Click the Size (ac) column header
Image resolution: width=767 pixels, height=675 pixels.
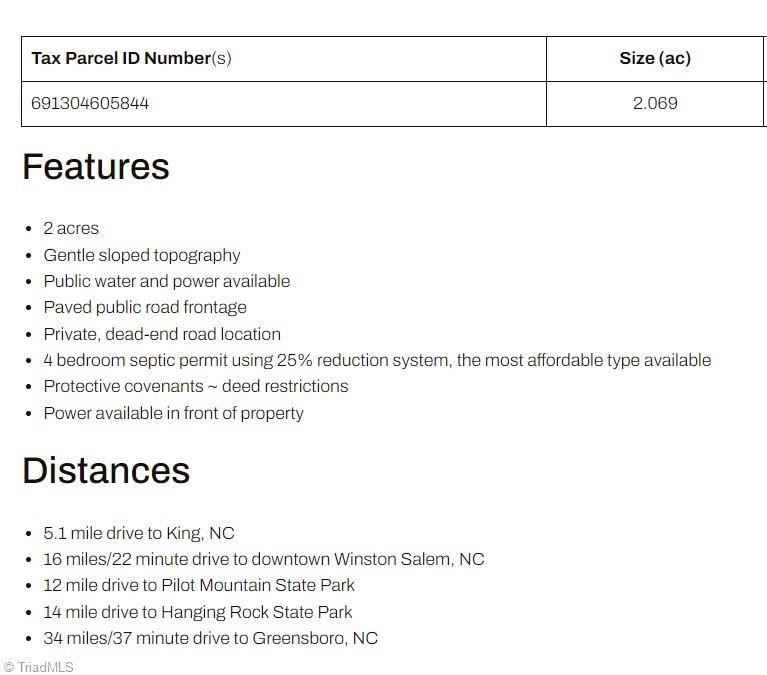pyautogui.click(x=655, y=58)
